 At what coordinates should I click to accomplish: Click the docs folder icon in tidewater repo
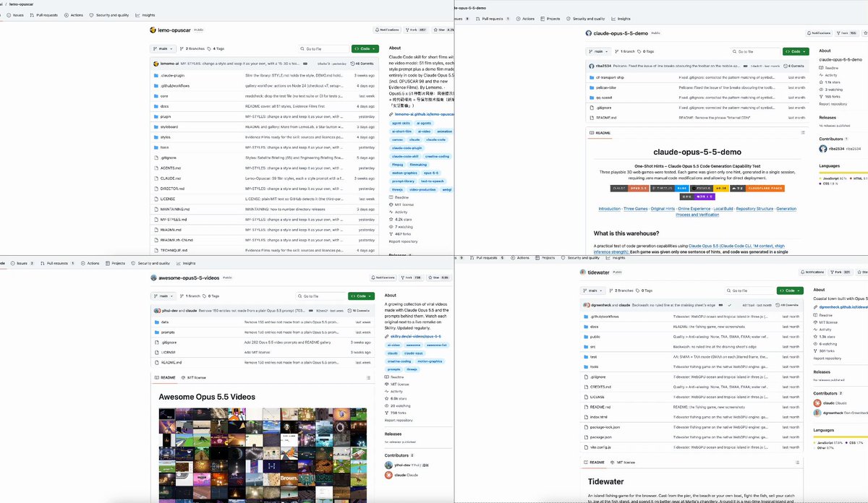585,326
